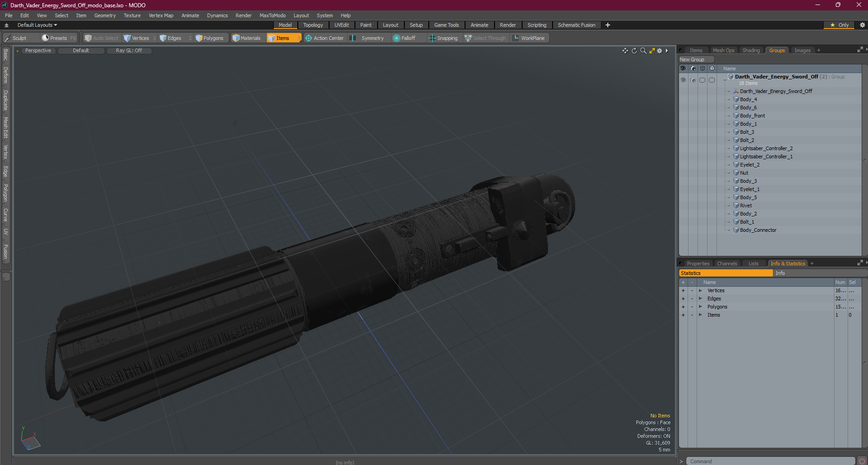Screen dimensions: 868x465
Task: Click the New Group button
Action: [696, 59]
